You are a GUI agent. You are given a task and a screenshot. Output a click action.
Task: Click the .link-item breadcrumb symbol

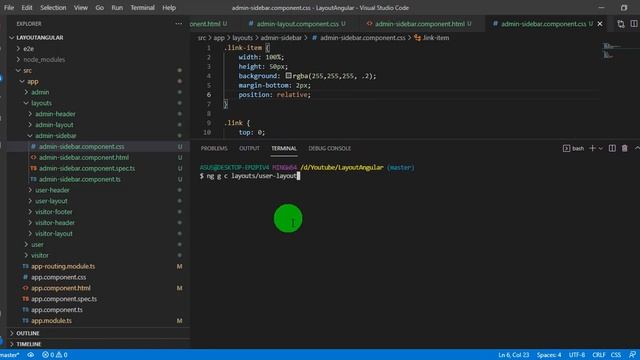pos(432,38)
